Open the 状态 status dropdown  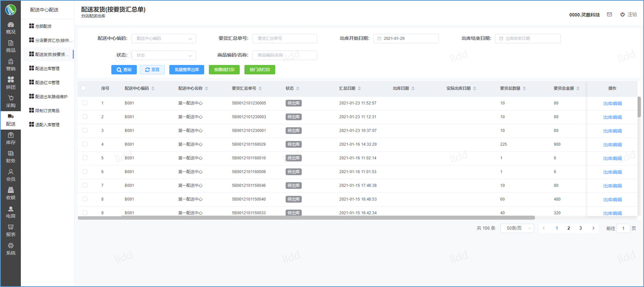pyautogui.click(x=163, y=55)
